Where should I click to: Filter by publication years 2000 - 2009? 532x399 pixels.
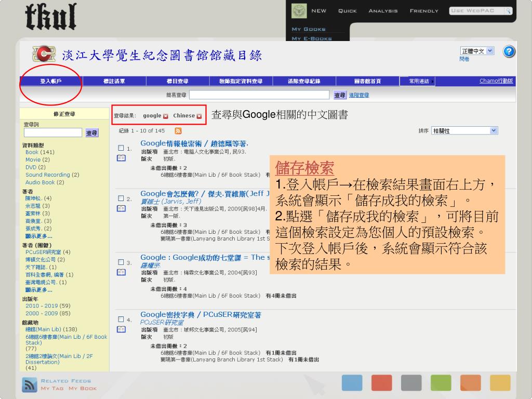coord(48,313)
